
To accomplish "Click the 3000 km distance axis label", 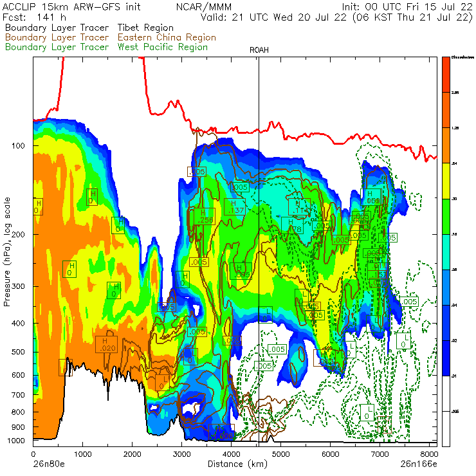I will pos(181,454).
